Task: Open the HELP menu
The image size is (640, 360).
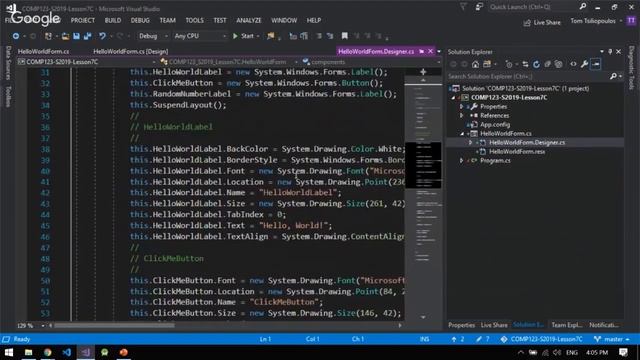Action: pos(313,20)
